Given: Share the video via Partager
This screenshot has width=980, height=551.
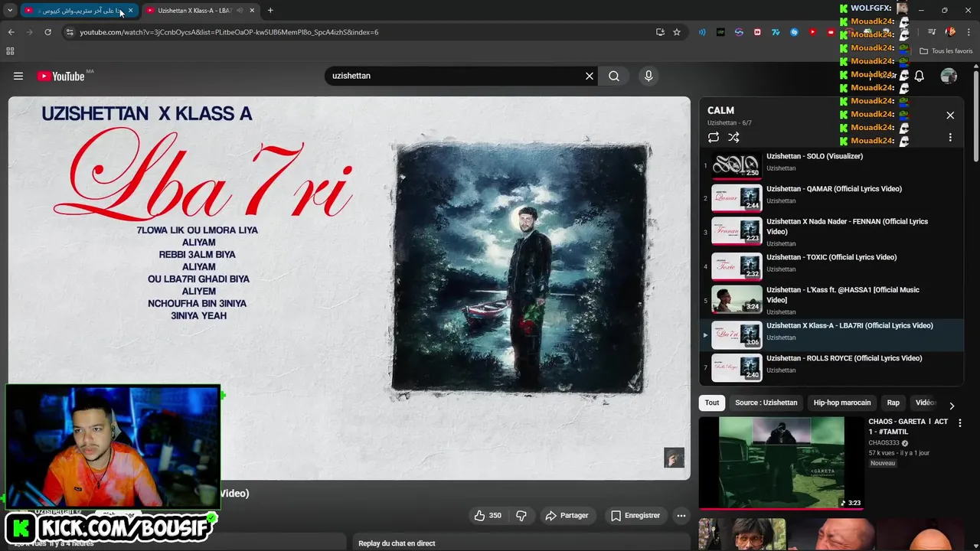Looking at the screenshot, I should click(567, 516).
